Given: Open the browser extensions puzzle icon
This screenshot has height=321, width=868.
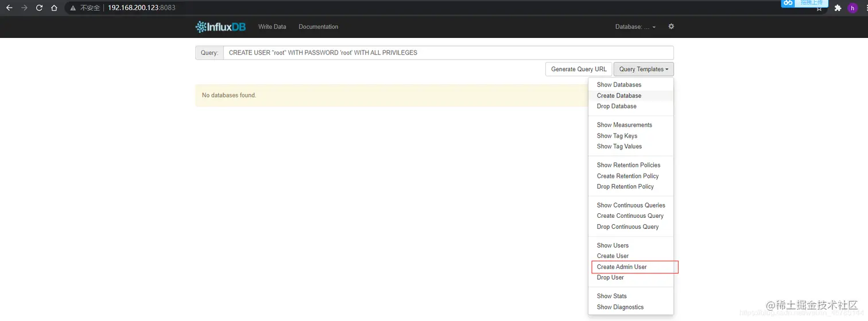Looking at the screenshot, I should tap(838, 8).
